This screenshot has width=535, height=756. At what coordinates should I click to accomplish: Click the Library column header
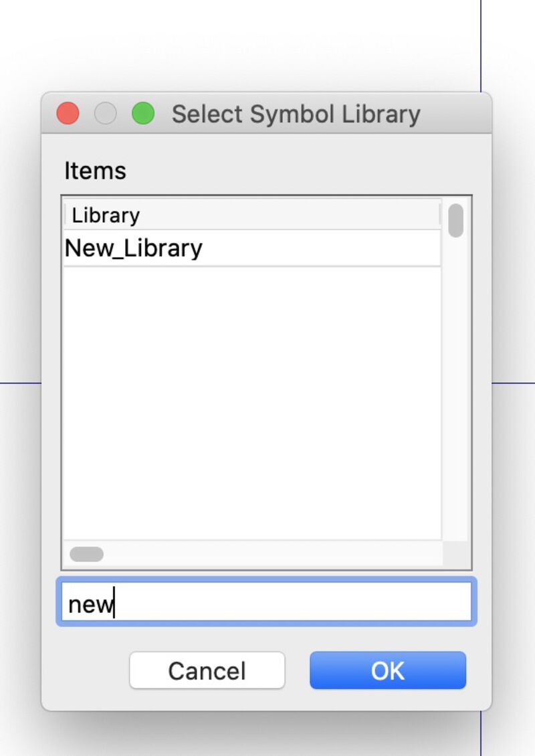click(106, 215)
